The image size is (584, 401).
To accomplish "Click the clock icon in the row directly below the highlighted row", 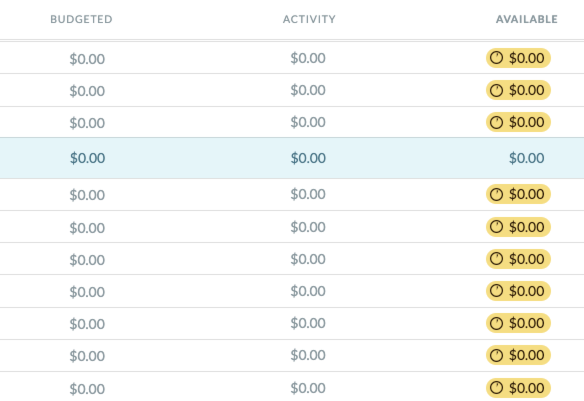I will pyautogui.click(x=496, y=194).
